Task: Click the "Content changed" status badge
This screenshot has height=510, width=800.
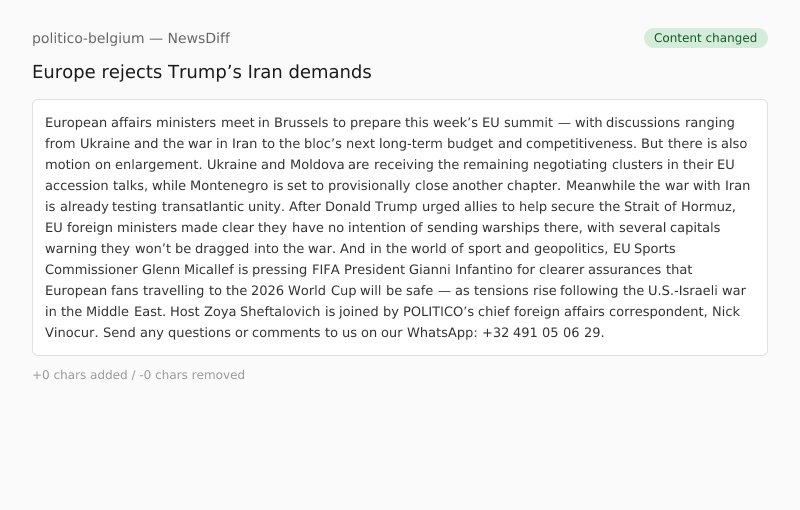Action: click(x=705, y=38)
